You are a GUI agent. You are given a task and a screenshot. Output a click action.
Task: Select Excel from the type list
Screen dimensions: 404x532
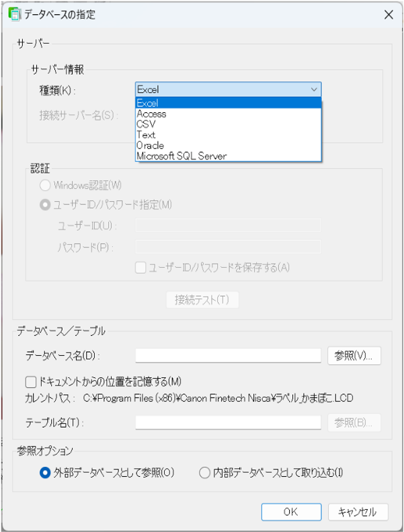pos(148,103)
